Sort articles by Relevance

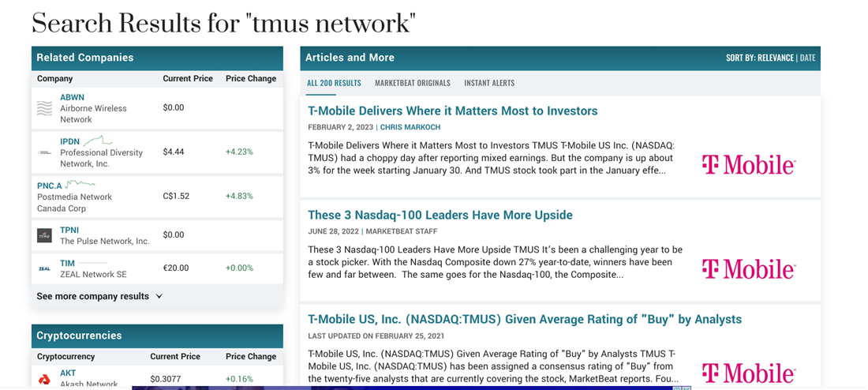coord(775,58)
